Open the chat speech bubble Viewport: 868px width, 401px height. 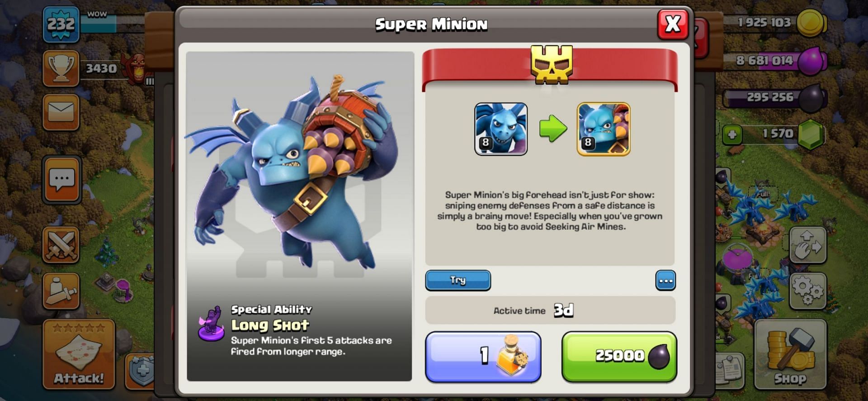[x=62, y=180]
